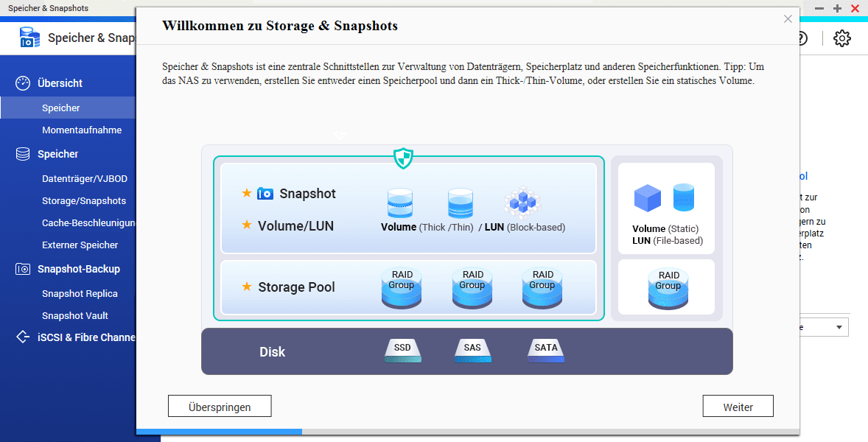Click the LUN block-based cubes icon
Viewport: 868px width, 442px height.
522,202
